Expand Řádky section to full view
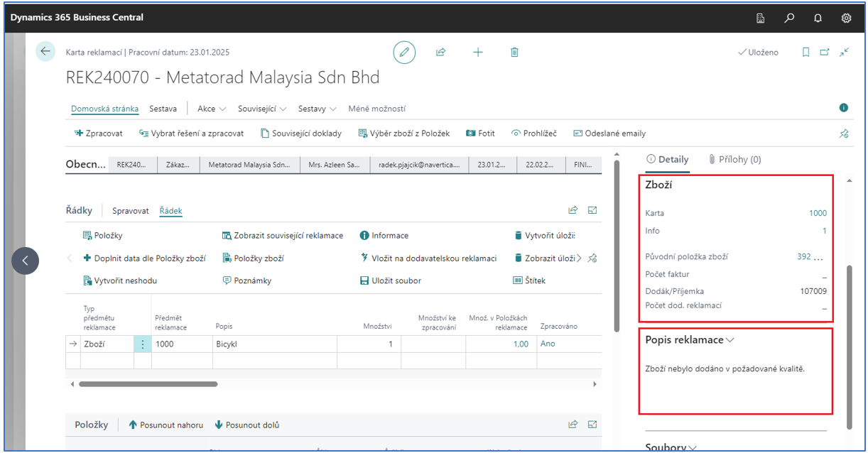This screenshot has width=868, height=453. click(592, 210)
